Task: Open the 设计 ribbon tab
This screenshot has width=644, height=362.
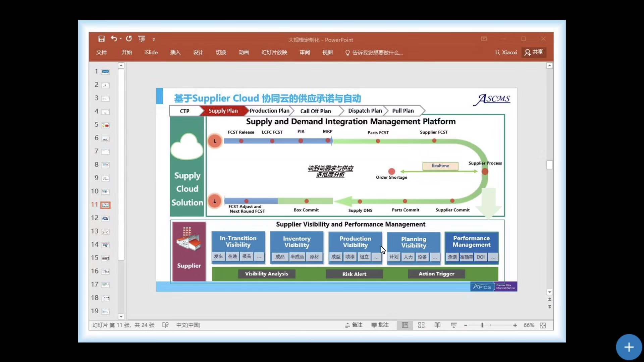Action: pos(198,52)
